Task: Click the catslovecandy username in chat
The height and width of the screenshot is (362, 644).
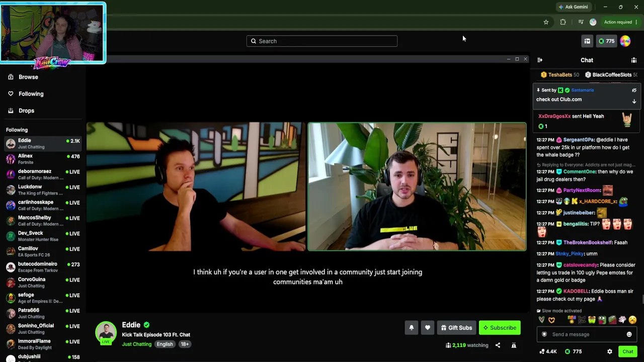Action: coord(580,265)
